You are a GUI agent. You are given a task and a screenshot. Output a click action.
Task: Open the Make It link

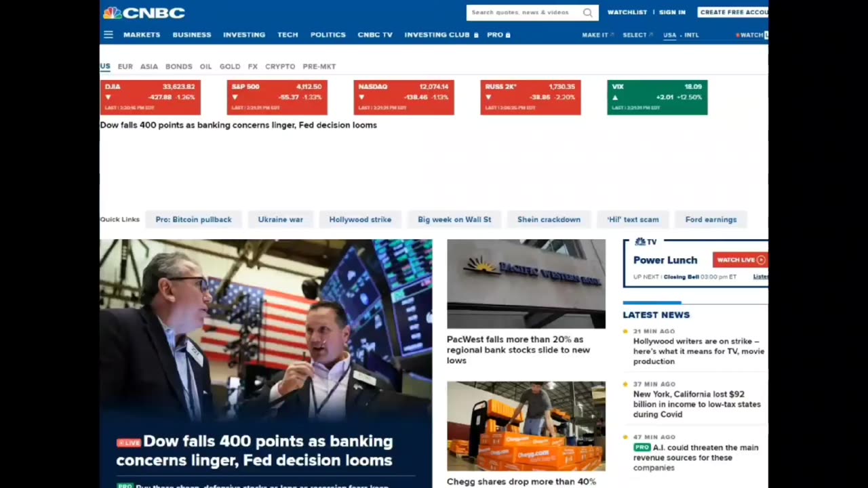click(597, 35)
